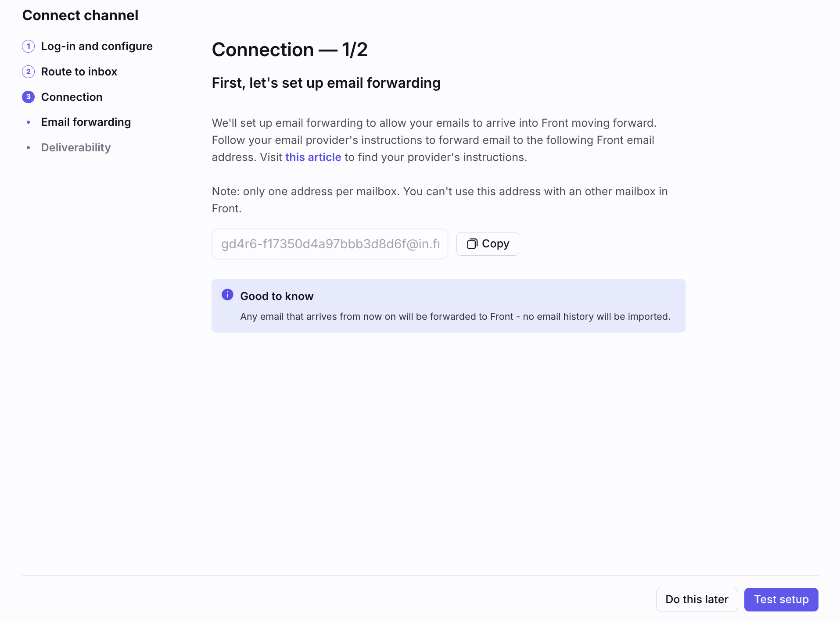Image resolution: width=840 pixels, height=622 pixels.
Task: Select the Connection step label
Action: click(72, 97)
